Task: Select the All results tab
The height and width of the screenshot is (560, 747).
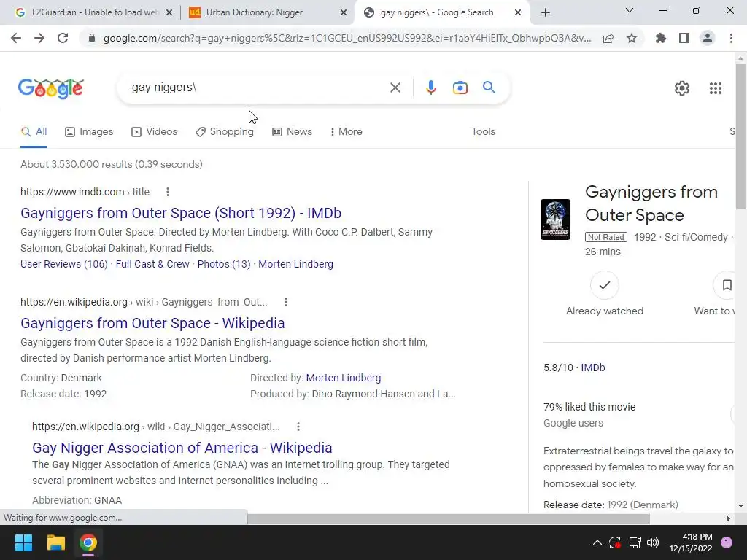Action: tap(34, 132)
